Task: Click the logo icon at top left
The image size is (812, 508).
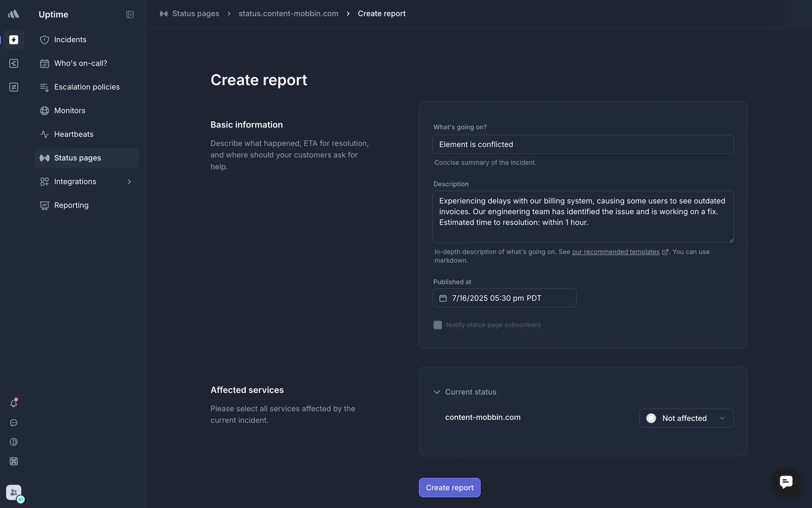Action: coord(14,14)
